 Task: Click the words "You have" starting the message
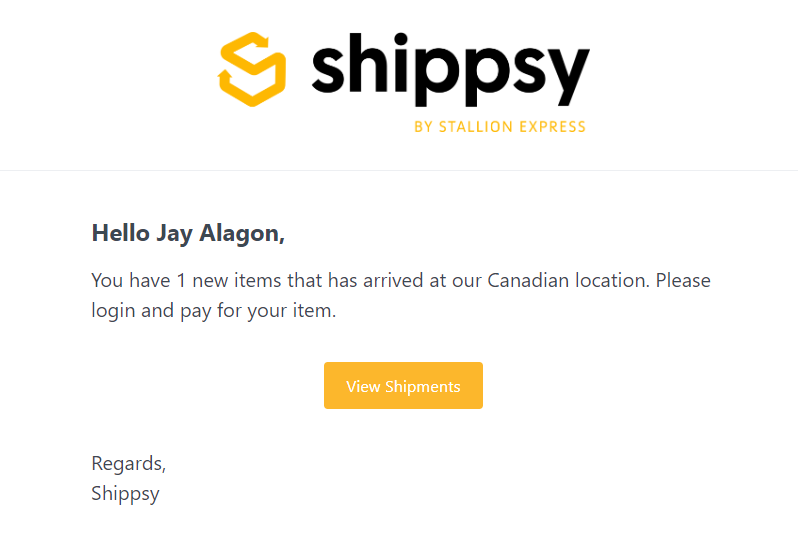pyautogui.click(x=129, y=280)
